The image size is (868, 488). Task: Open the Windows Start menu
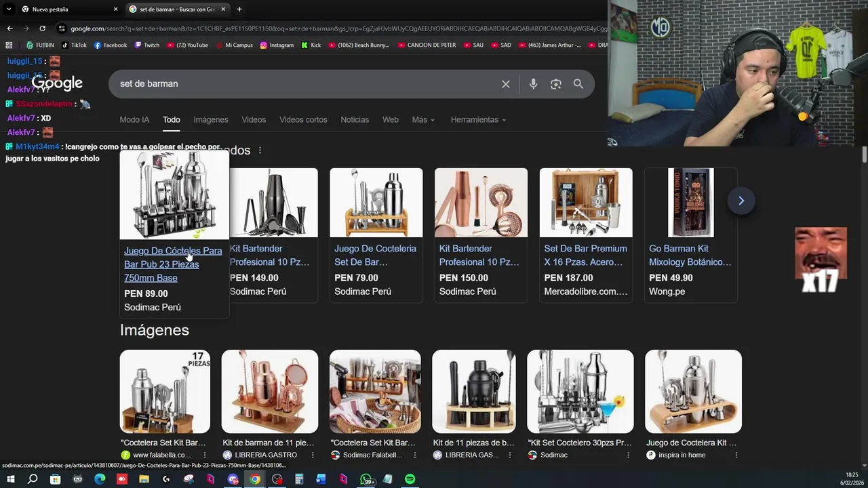(x=10, y=479)
